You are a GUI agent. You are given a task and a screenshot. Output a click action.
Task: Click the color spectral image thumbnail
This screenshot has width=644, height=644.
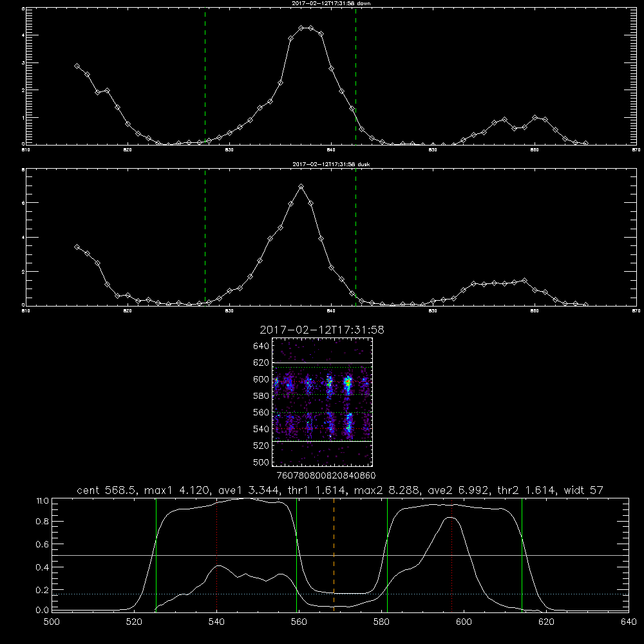(x=323, y=402)
